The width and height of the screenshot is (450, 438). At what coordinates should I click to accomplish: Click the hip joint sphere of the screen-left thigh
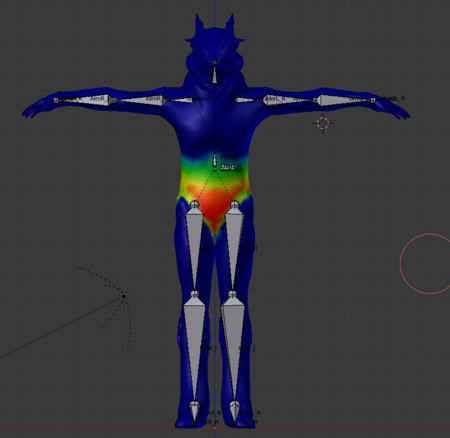[194, 204]
